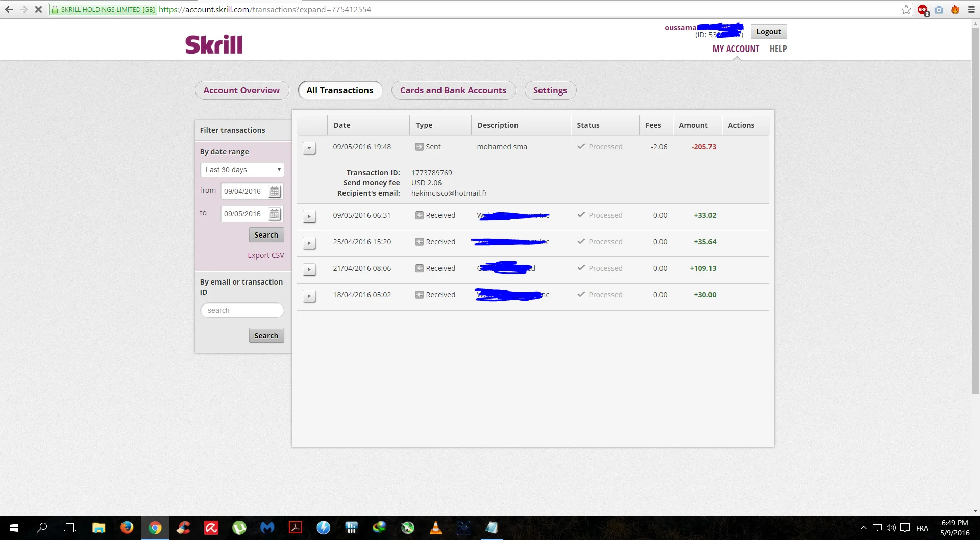Click the Logout button

768,32
